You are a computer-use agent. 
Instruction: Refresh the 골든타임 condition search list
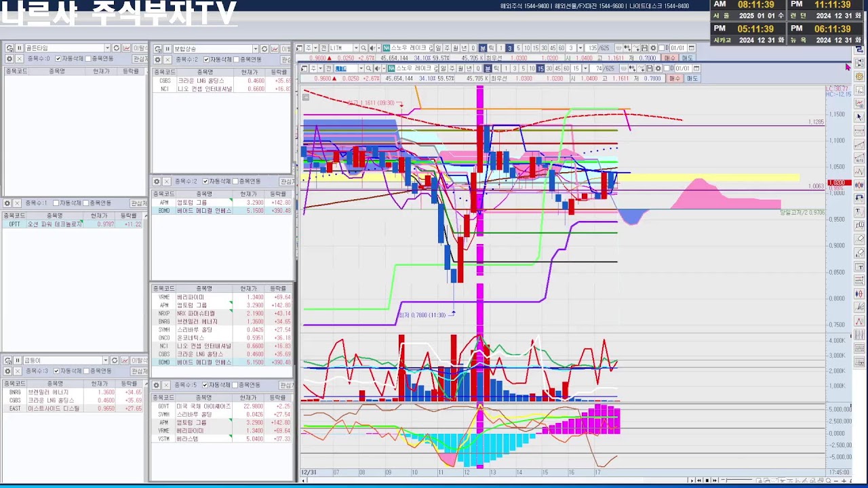click(x=116, y=48)
